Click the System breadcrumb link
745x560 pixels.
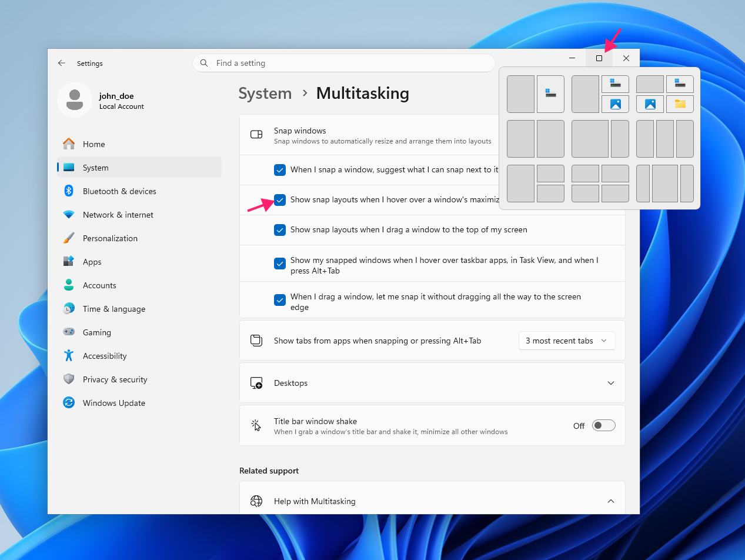265,94
